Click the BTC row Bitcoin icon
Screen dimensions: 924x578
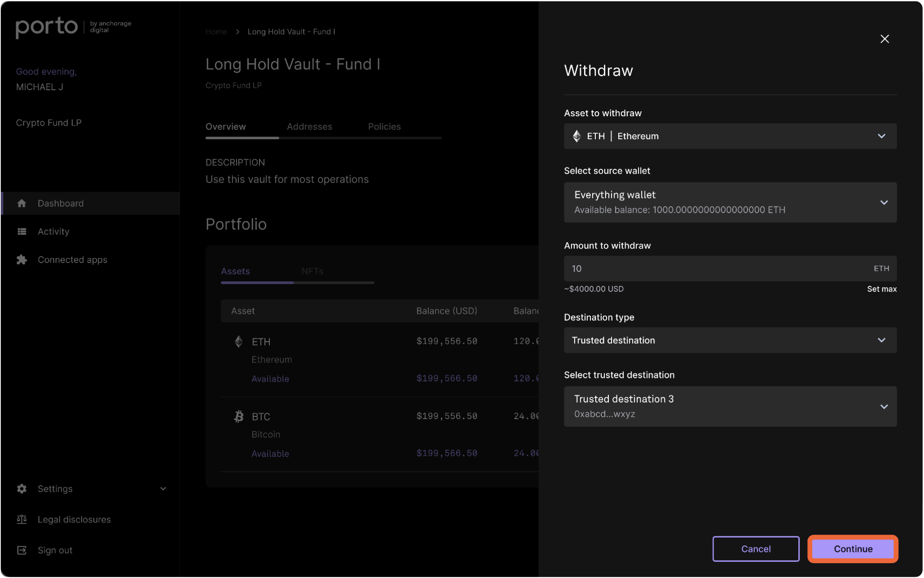239,416
